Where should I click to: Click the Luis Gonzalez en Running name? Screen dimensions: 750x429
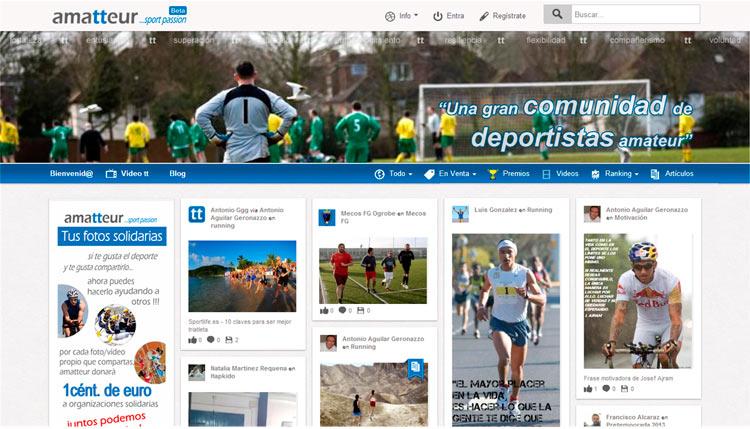click(x=513, y=210)
